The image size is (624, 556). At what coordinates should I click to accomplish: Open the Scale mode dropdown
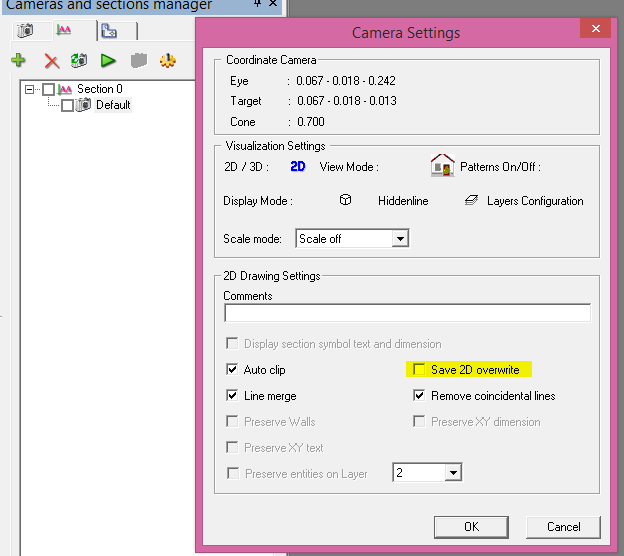400,239
